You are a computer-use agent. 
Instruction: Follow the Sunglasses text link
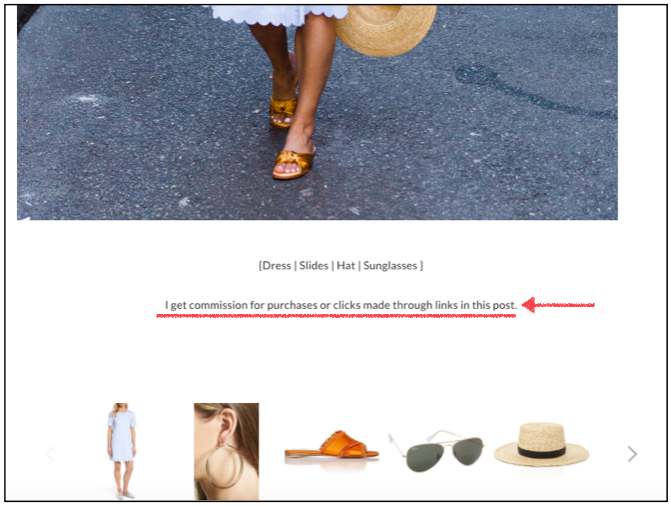click(x=390, y=266)
